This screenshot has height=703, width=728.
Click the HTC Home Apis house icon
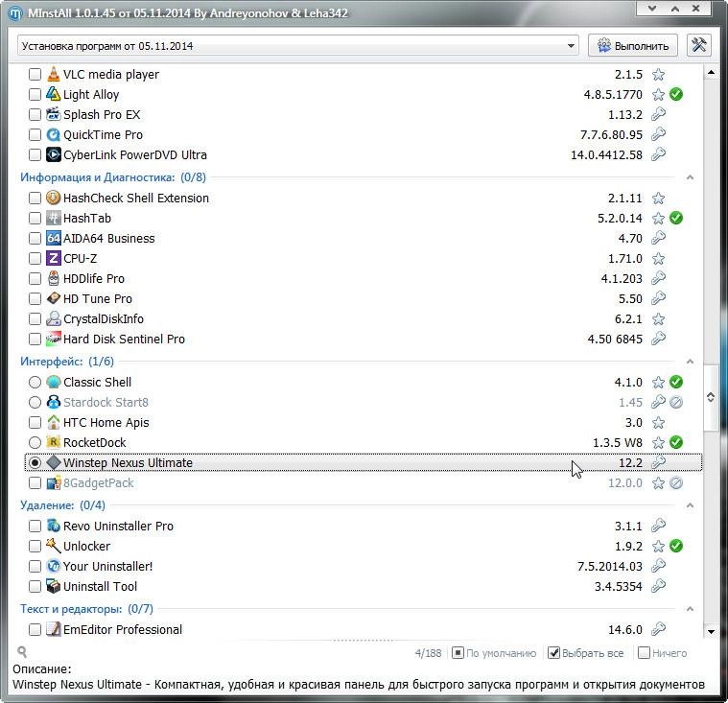coord(54,423)
